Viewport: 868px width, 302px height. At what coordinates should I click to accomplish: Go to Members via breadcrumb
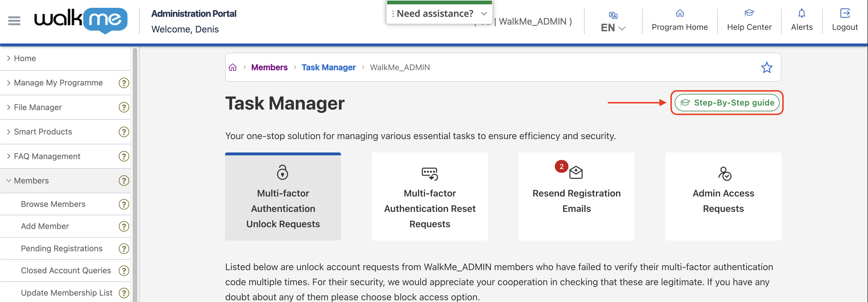click(x=269, y=67)
